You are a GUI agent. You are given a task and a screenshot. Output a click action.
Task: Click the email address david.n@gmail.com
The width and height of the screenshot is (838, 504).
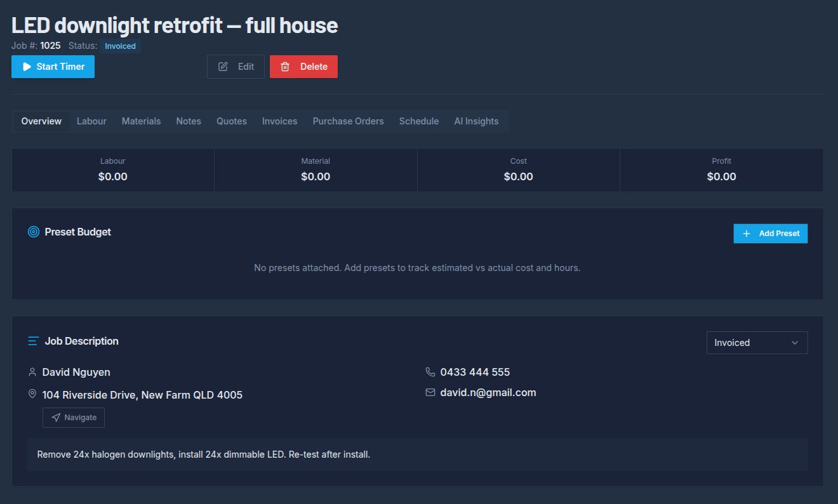tap(488, 392)
